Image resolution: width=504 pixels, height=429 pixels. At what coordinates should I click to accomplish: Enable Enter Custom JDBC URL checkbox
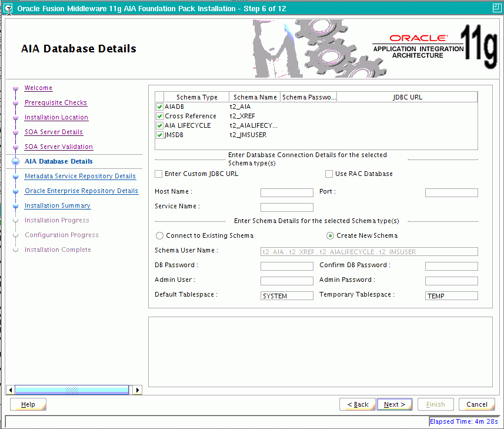click(158, 174)
